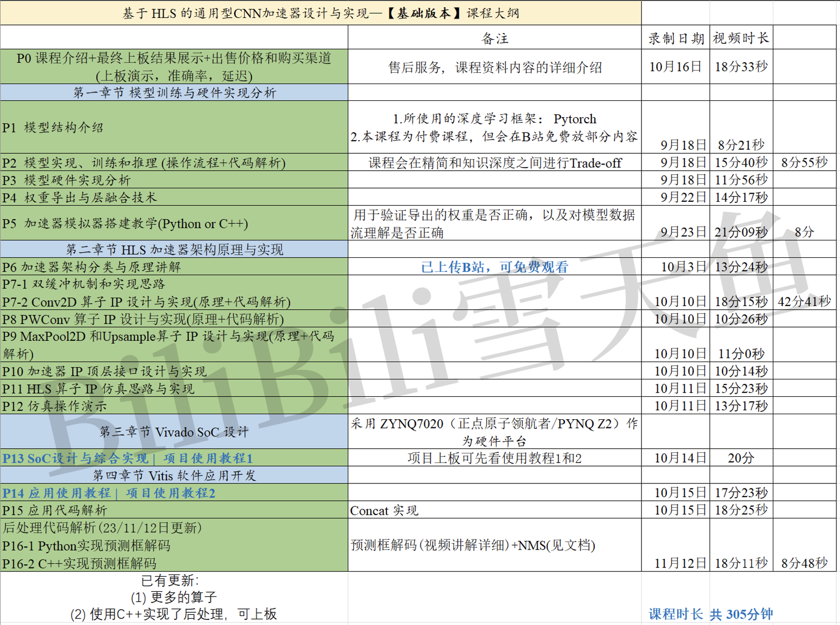The height and width of the screenshot is (625, 840).
Task: Click the P3 模型硬件实现分析 cell
Action: click(174, 180)
